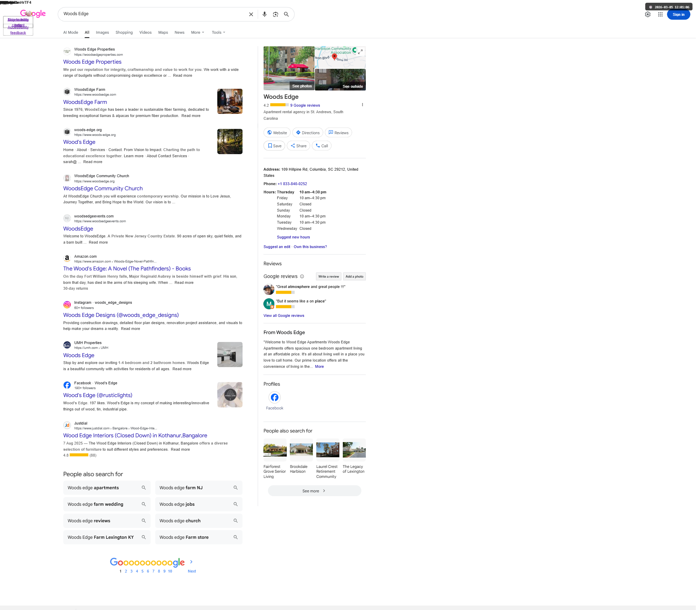Image resolution: width=700 pixels, height=610 pixels.
Task: Switch to the Videos tab
Action: click(145, 32)
